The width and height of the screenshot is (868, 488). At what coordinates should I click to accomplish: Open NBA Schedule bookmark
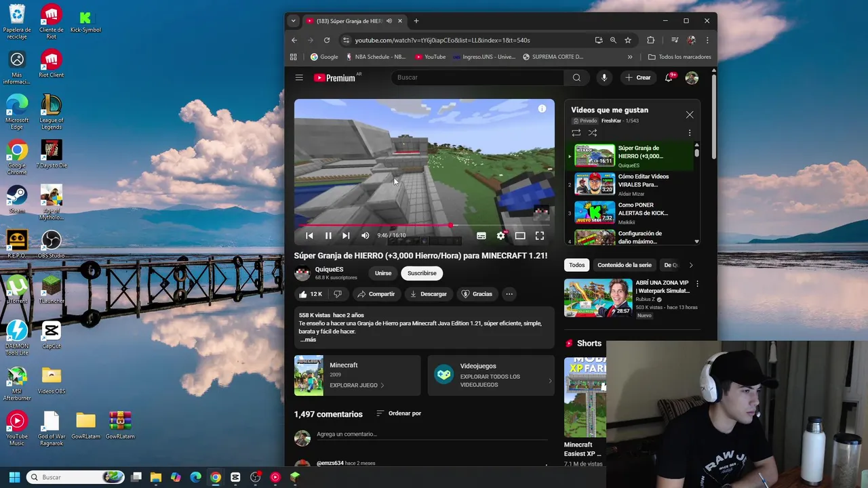(x=376, y=57)
